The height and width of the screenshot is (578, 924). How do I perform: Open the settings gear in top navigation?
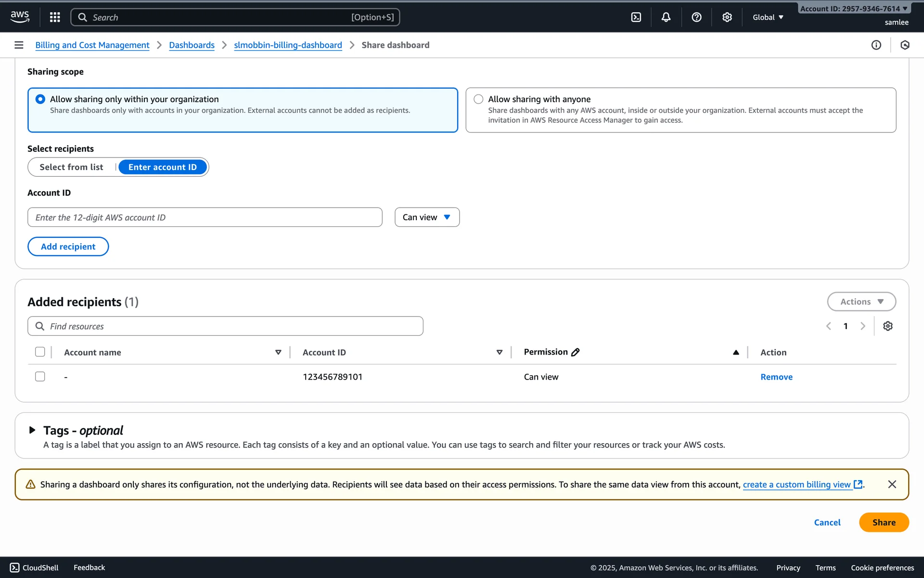click(x=727, y=17)
